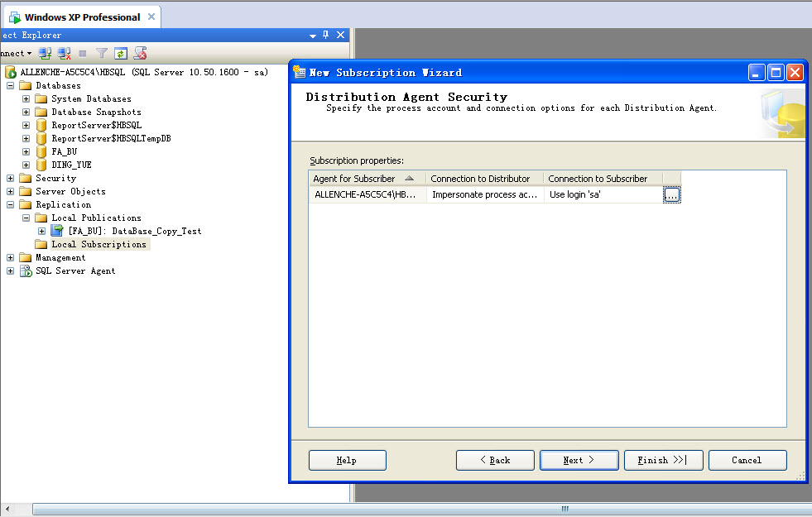Viewport: 812px width, 517px height.
Task: Open the Connect dropdown arrow
Action: tap(30, 53)
